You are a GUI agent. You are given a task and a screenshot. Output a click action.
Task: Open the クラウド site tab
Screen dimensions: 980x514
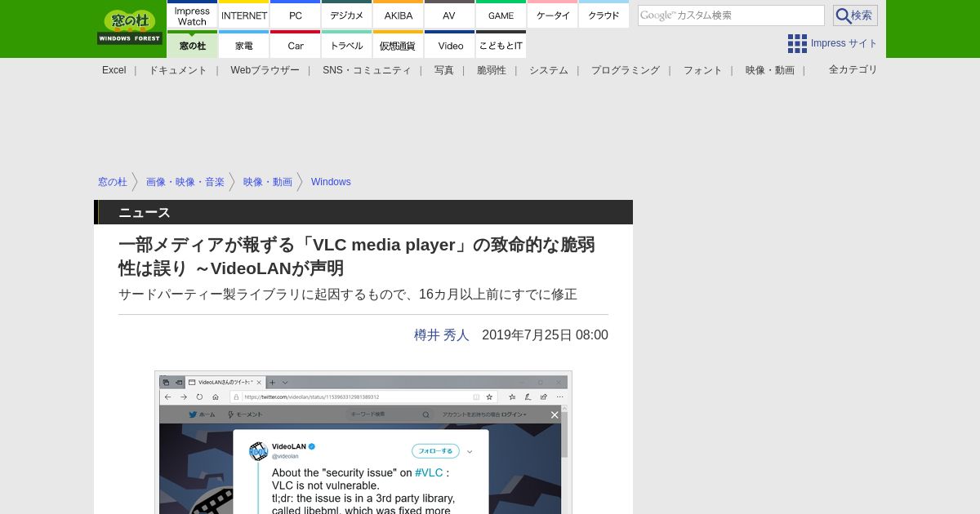(x=604, y=16)
